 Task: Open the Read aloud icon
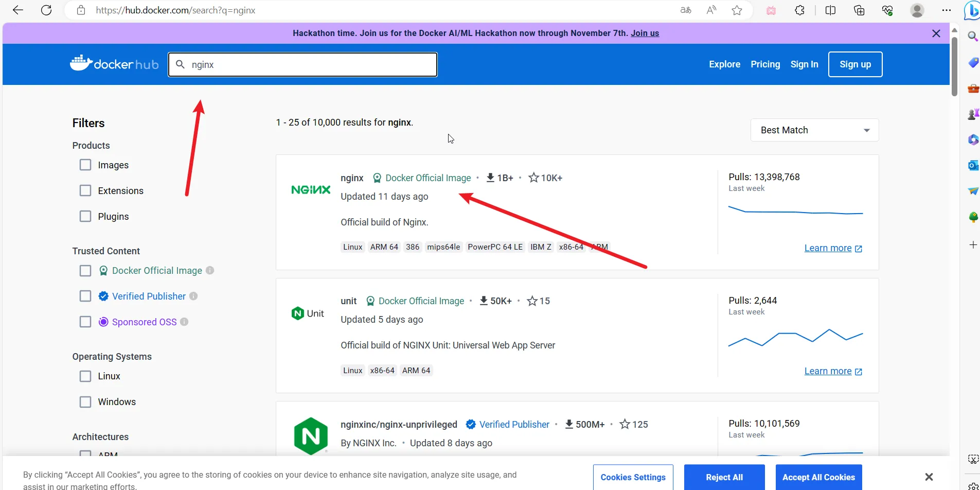[711, 10]
